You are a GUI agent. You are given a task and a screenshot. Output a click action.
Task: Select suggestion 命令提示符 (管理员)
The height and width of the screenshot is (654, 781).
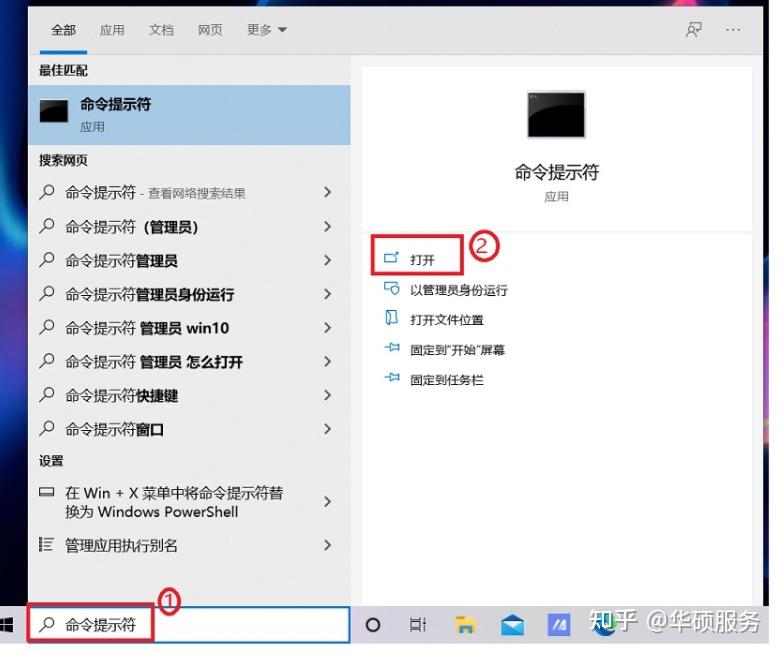pos(189,227)
